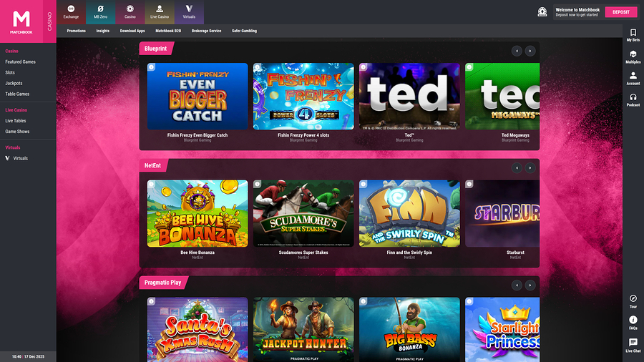This screenshot has width=644, height=362.
Task: Click the Welcome to Matchbook text
Action: point(577,9)
